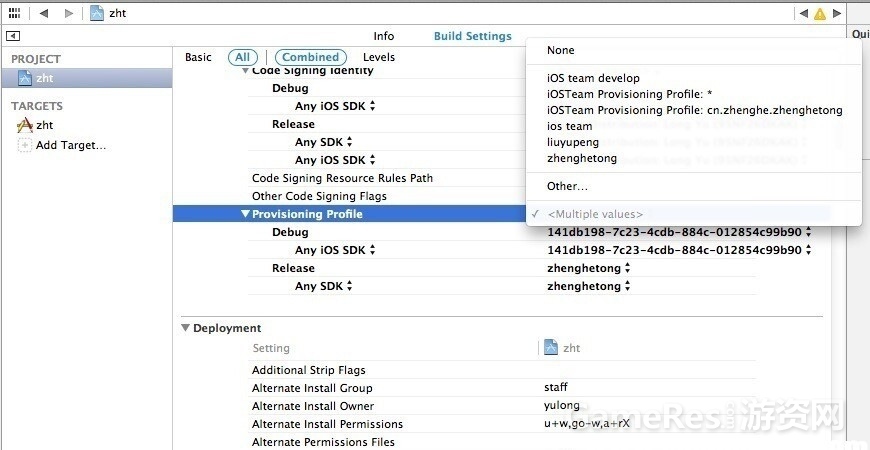The width and height of the screenshot is (870, 450).
Task: Click zht in the jump bar path
Action: (x=118, y=13)
